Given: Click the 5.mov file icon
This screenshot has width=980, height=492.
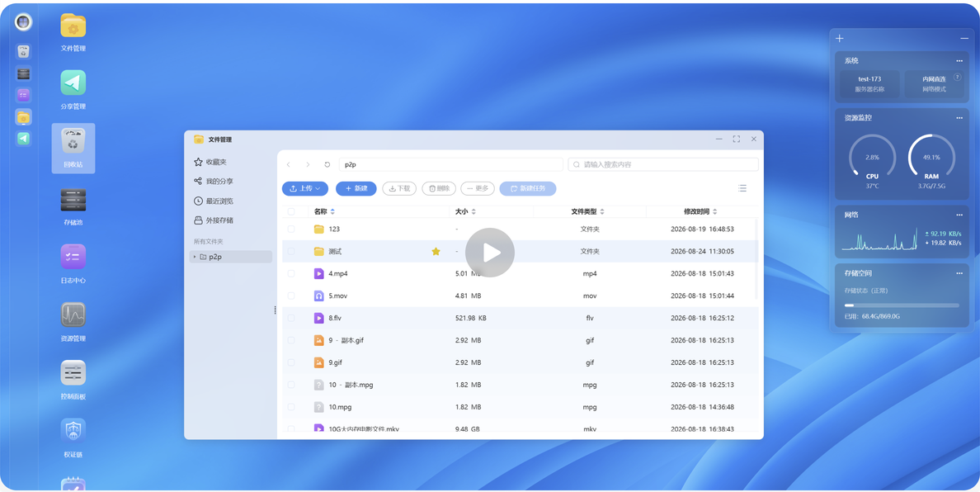Looking at the screenshot, I should [318, 296].
